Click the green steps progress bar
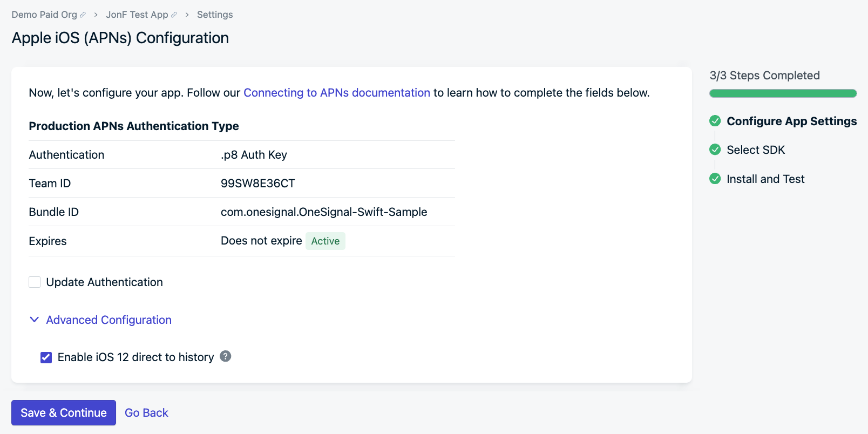 783,93
